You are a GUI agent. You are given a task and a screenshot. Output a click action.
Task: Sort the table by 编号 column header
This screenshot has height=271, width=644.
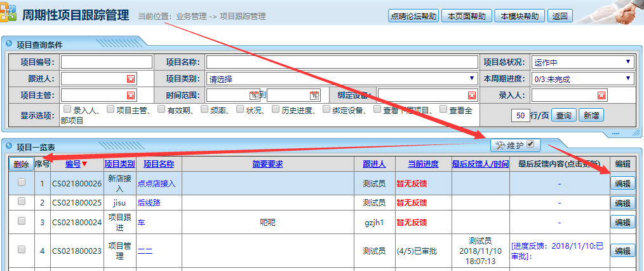[73, 164]
